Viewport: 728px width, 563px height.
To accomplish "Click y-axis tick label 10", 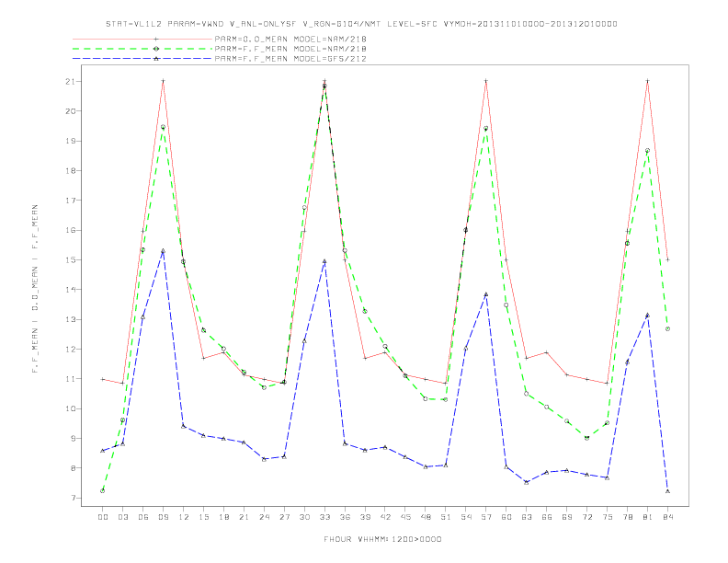I will tap(71, 408).
